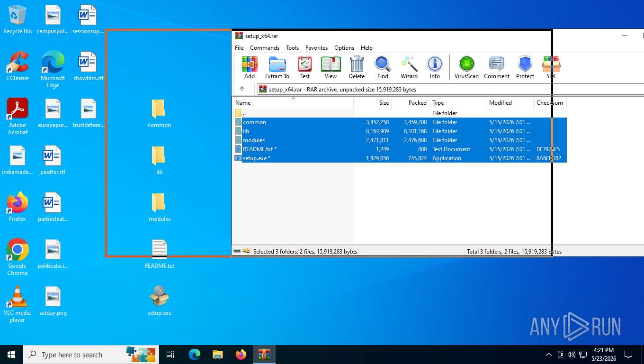Select the Delete toolbar icon

357,67
